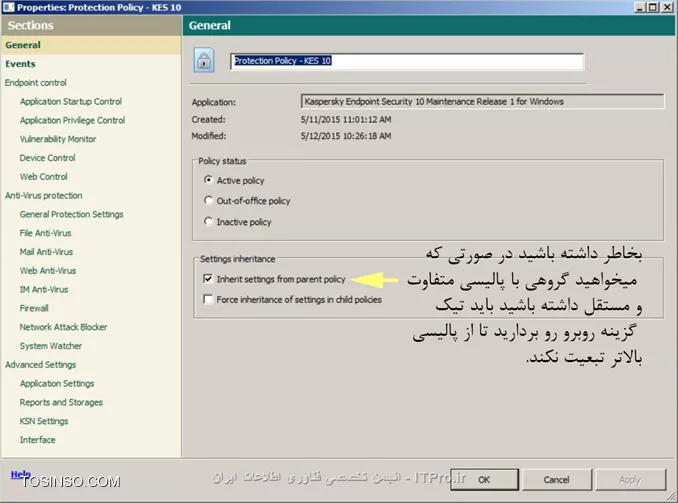The width and height of the screenshot is (678, 503).
Task: Open the Events section
Action: point(20,64)
